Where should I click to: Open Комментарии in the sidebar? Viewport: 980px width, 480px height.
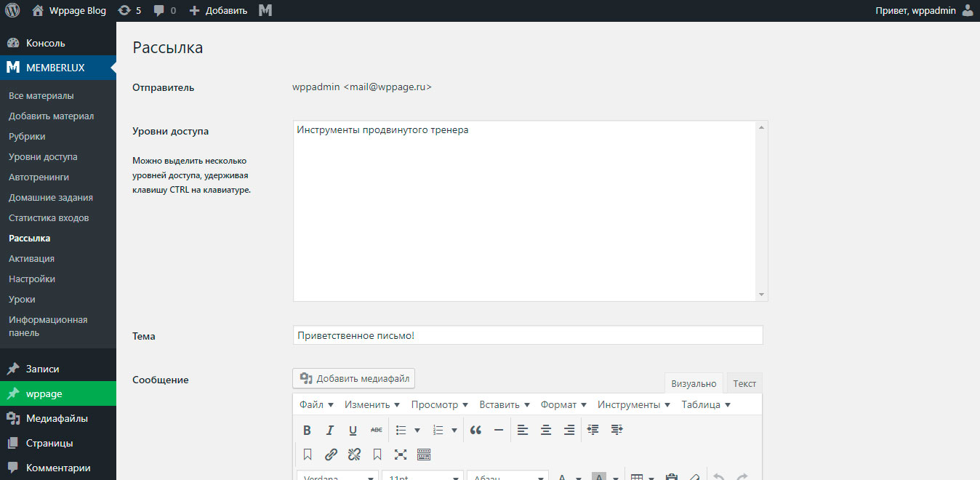pyautogui.click(x=58, y=468)
